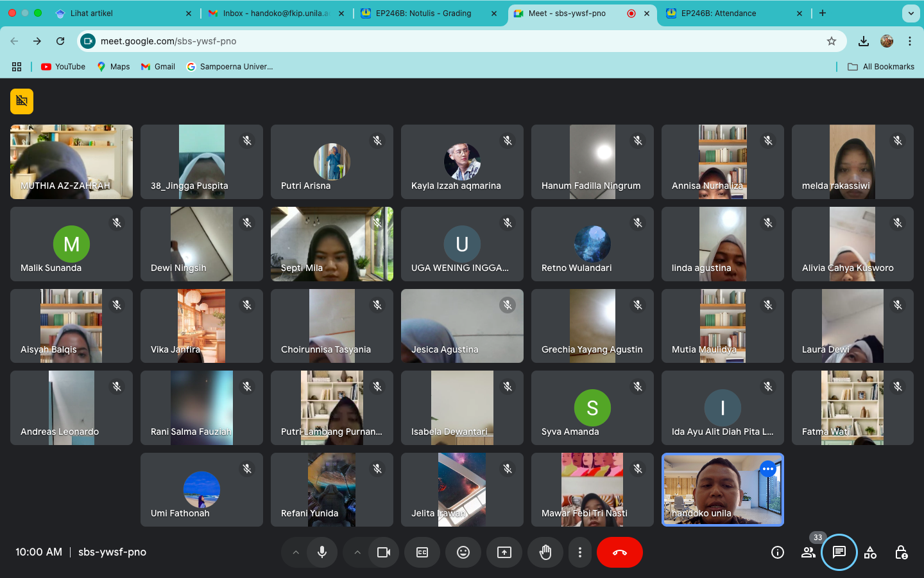Viewport: 924px width, 578px height.
Task: Switch to the Inbox Gmail tab
Action: coord(275,13)
